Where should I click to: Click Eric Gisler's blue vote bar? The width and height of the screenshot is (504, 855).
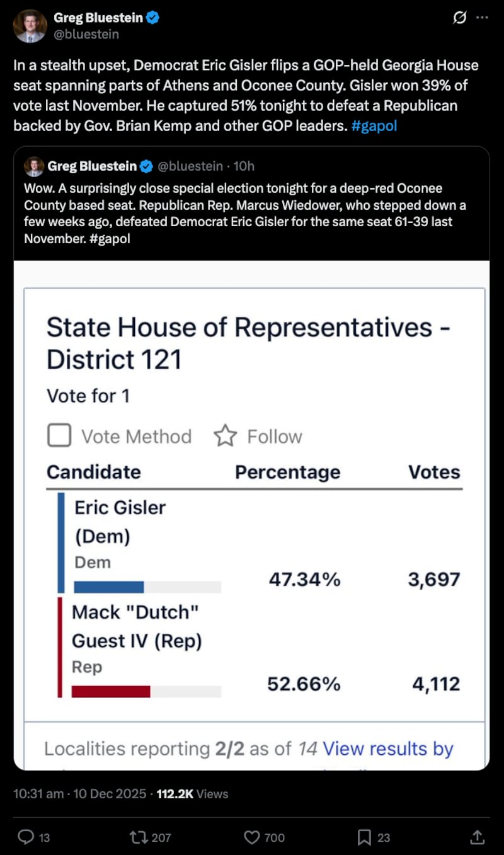pyautogui.click(x=109, y=587)
